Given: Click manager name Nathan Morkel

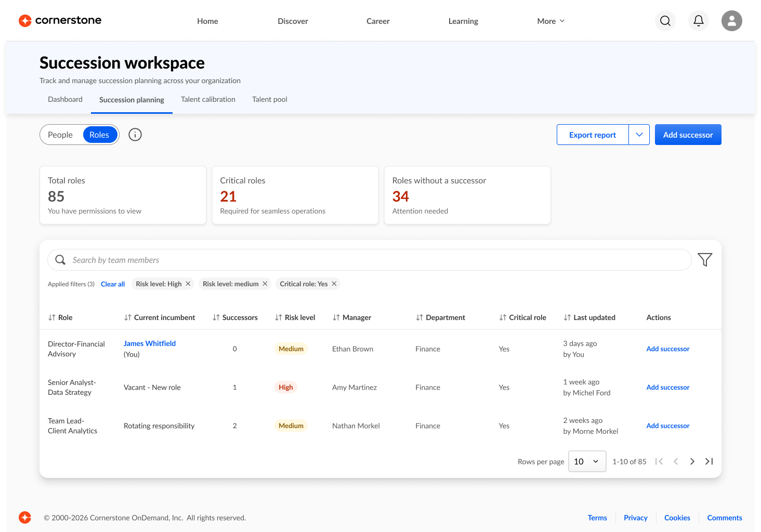Looking at the screenshot, I should tap(356, 425).
